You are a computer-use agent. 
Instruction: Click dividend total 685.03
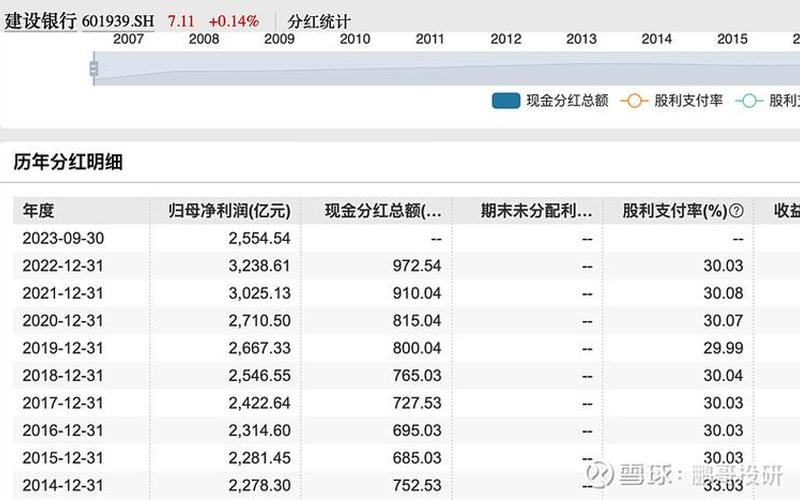click(417, 459)
